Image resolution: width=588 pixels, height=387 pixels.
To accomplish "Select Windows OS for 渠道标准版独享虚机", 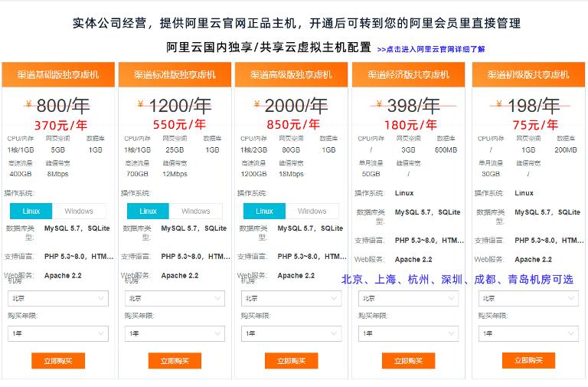I will click(x=195, y=212).
